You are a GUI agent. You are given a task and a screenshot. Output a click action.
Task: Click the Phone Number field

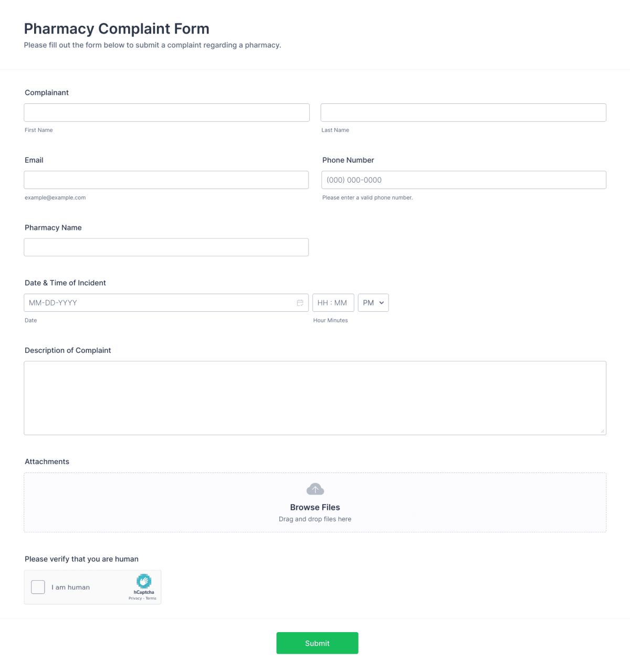[463, 180]
